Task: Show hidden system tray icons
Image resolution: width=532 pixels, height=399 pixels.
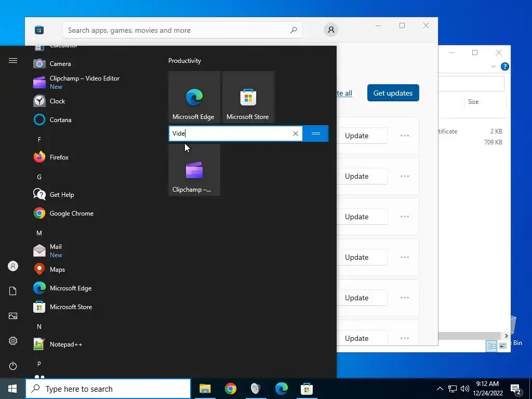Action: coord(440,389)
